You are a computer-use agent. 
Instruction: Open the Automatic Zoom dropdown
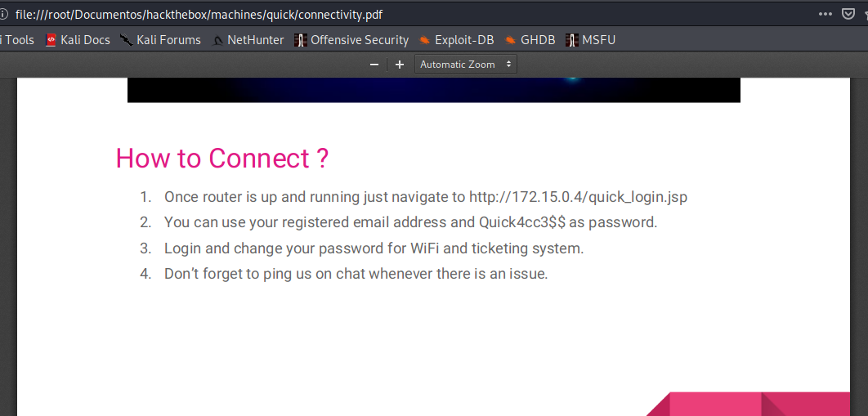466,65
